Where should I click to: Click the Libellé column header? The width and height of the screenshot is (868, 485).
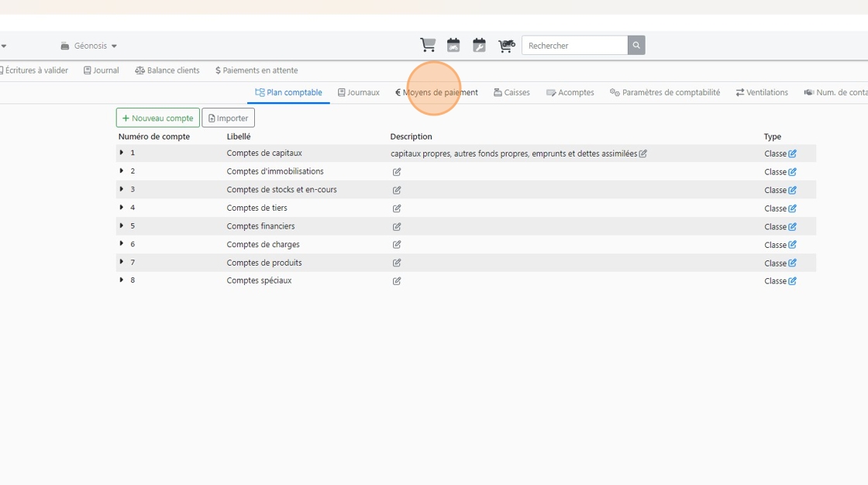pyautogui.click(x=239, y=136)
